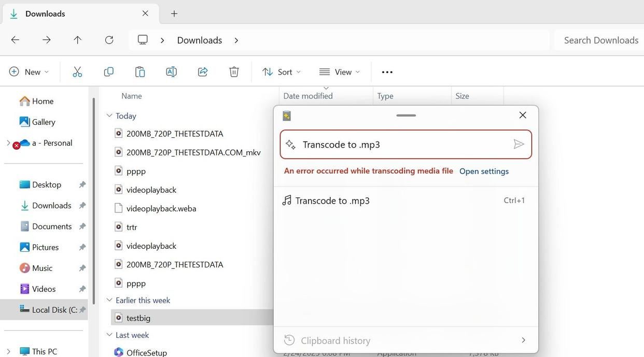Click the Cut scissors icon
This screenshot has height=357, width=644.
click(x=77, y=72)
